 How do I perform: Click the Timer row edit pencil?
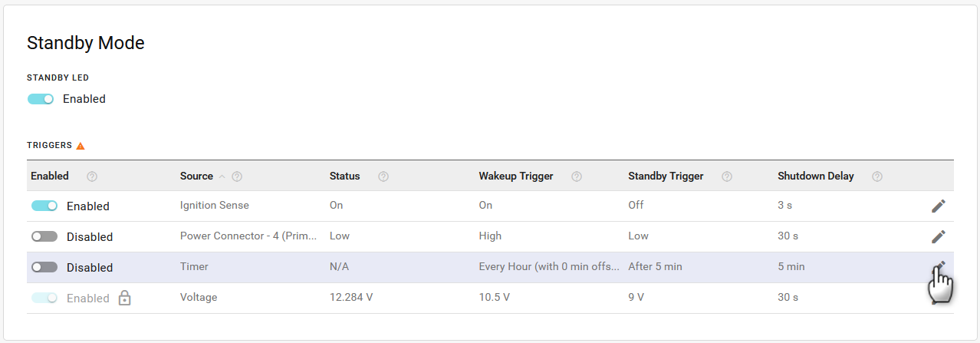click(939, 267)
